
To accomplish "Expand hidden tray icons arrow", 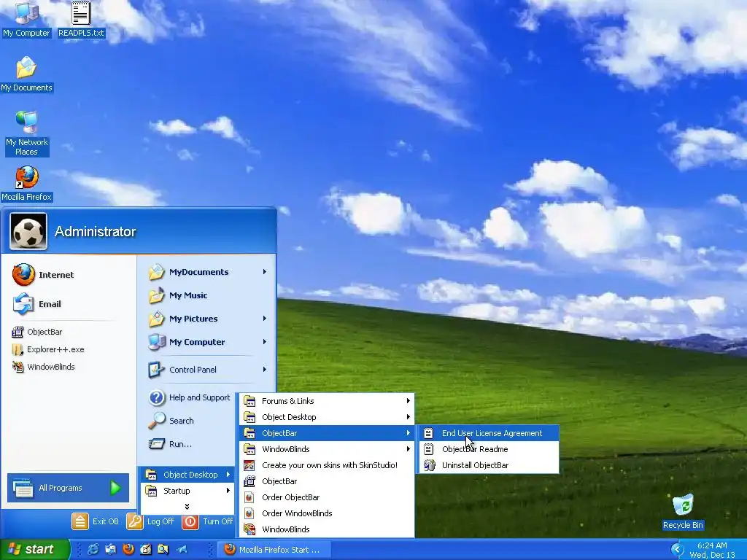I will click(677, 549).
